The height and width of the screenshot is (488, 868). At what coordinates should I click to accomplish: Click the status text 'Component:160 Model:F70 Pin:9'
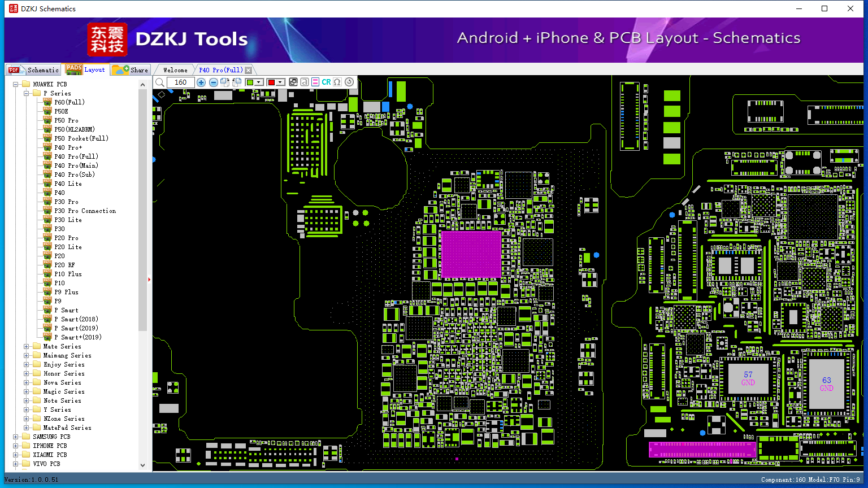(x=810, y=480)
